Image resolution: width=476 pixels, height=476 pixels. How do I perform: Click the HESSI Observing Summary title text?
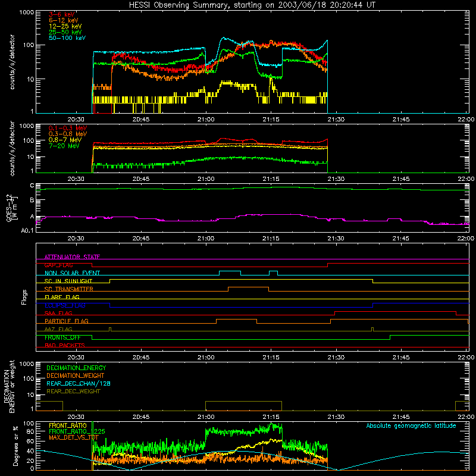252,5
